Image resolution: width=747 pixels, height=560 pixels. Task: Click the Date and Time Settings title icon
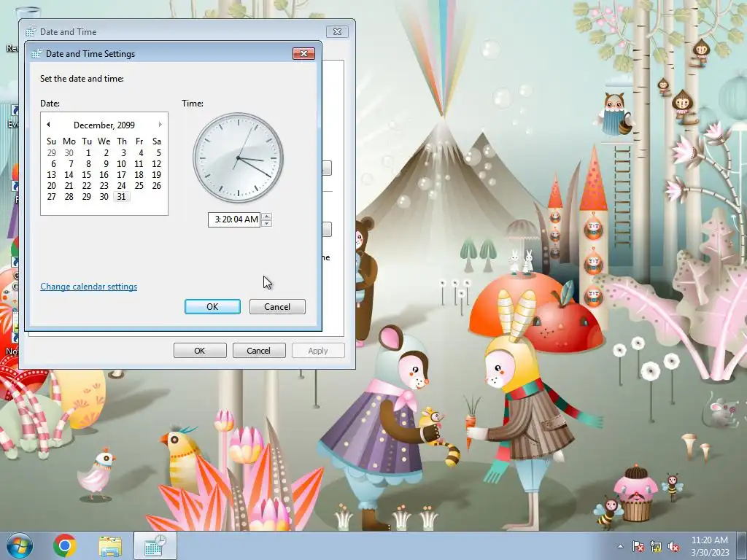coord(36,54)
